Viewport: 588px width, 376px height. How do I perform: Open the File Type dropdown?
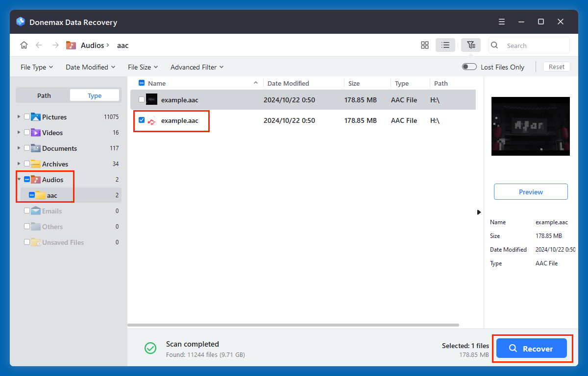[x=36, y=67]
